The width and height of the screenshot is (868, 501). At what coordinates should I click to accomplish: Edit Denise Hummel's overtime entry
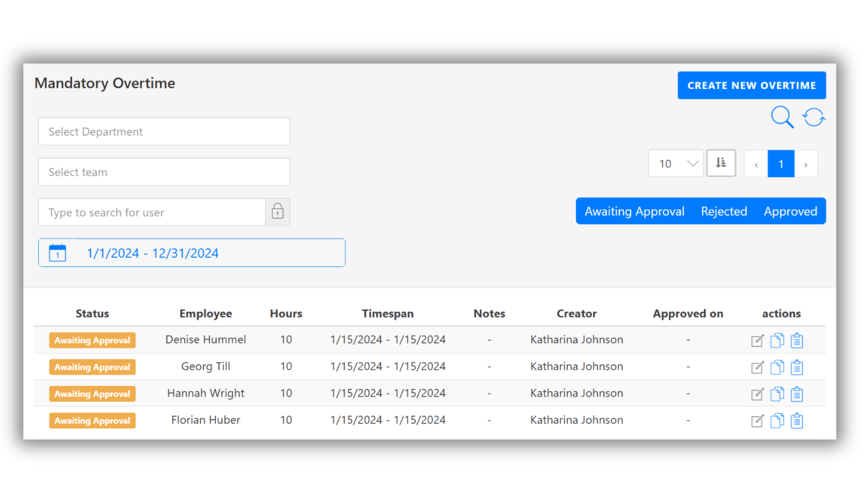757,340
